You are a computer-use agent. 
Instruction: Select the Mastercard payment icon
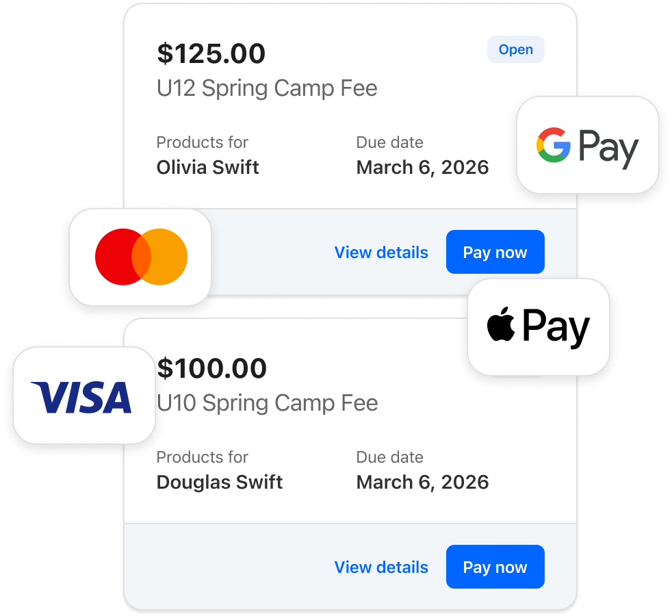[140, 257]
